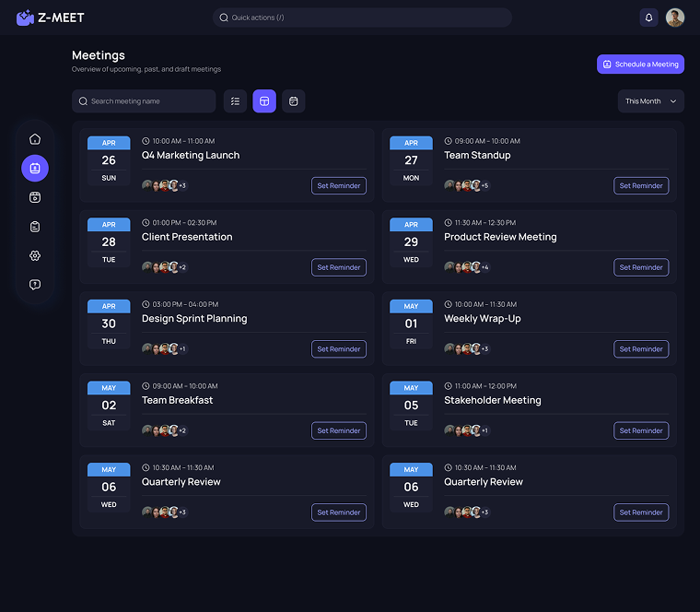Set Reminder for Design Sprint Planning

point(339,349)
